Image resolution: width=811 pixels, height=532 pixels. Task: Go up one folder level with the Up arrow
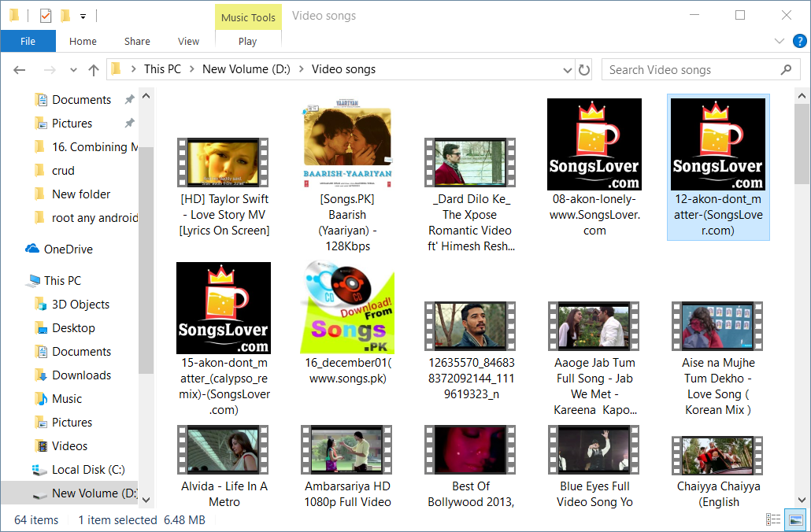click(94, 70)
